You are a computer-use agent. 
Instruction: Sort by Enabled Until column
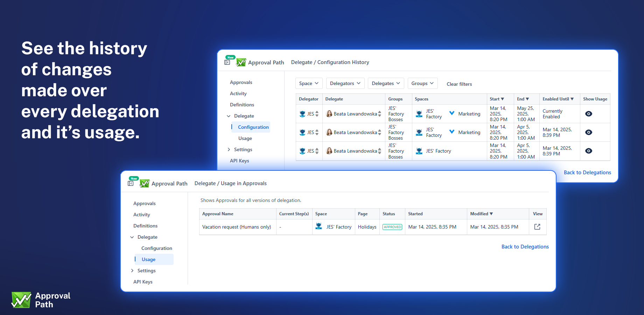(x=558, y=99)
